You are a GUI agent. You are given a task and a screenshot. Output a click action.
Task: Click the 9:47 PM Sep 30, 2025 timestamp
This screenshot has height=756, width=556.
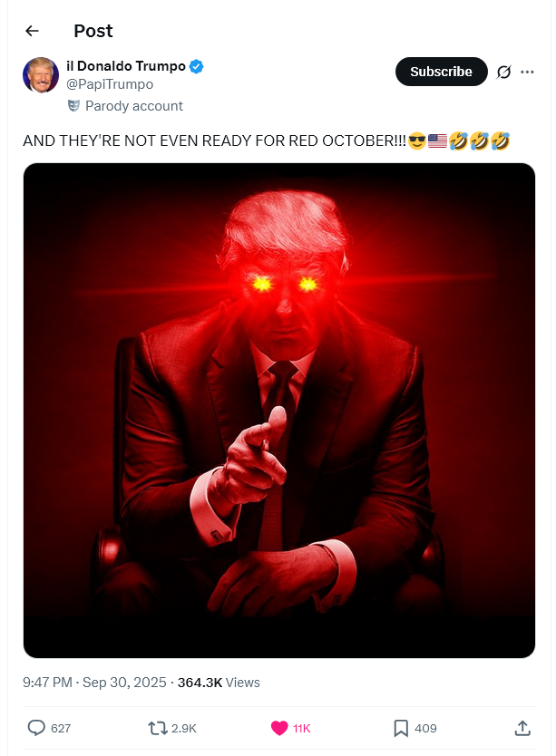click(x=94, y=683)
